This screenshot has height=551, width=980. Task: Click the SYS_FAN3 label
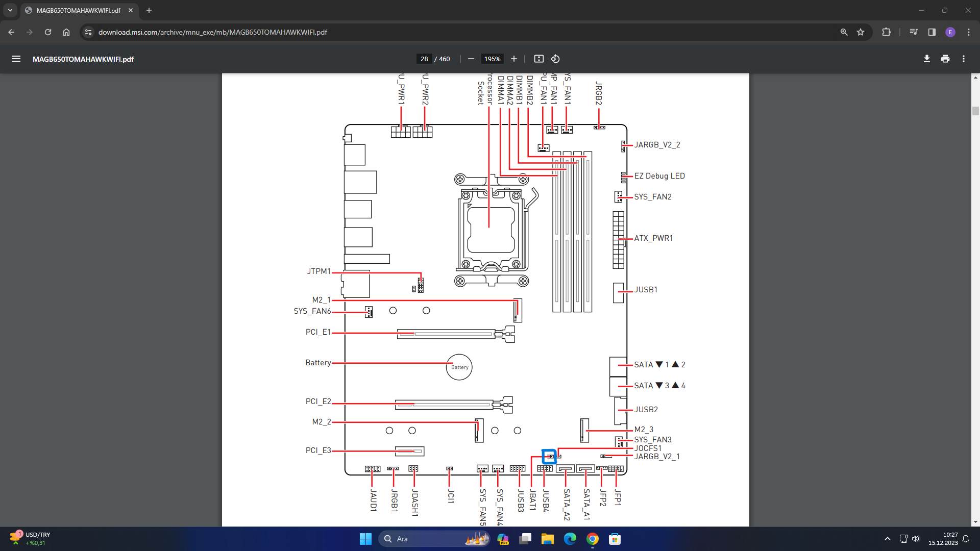tap(653, 440)
